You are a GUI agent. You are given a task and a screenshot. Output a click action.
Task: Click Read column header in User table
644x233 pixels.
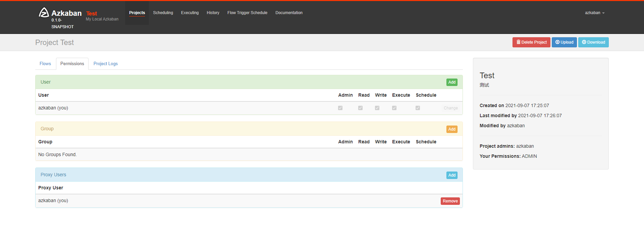(x=364, y=95)
